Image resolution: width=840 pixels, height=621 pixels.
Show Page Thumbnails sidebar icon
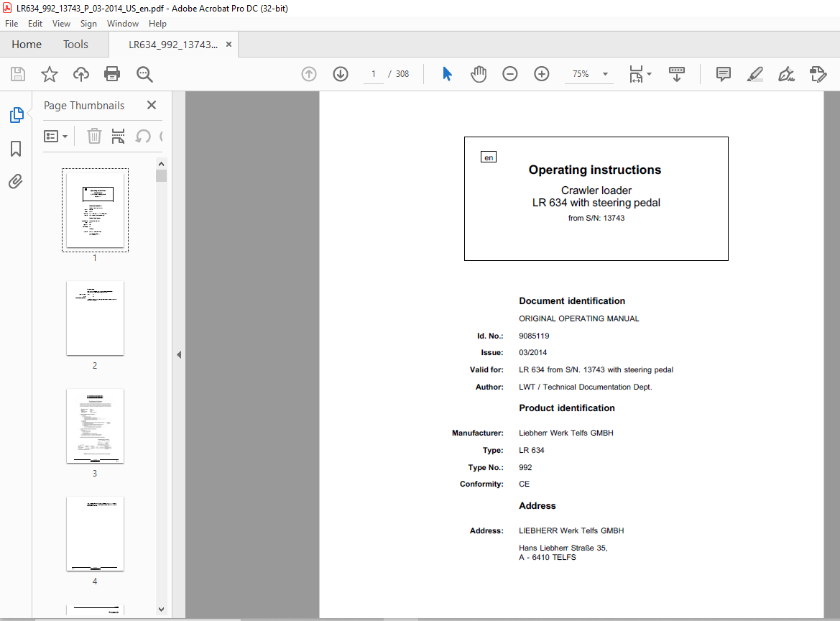pos(17,115)
